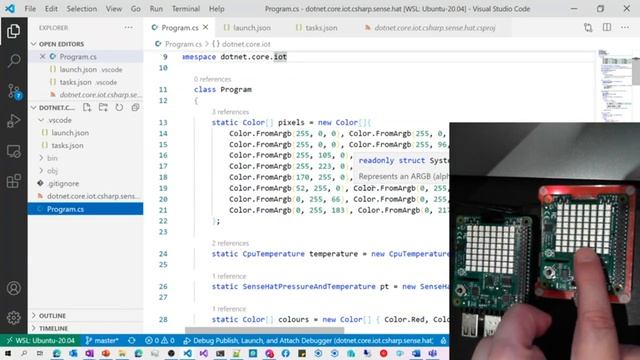Image resolution: width=640 pixels, height=360 pixels.
Task: Collapse all folders in explorer
Action: coord(135,107)
